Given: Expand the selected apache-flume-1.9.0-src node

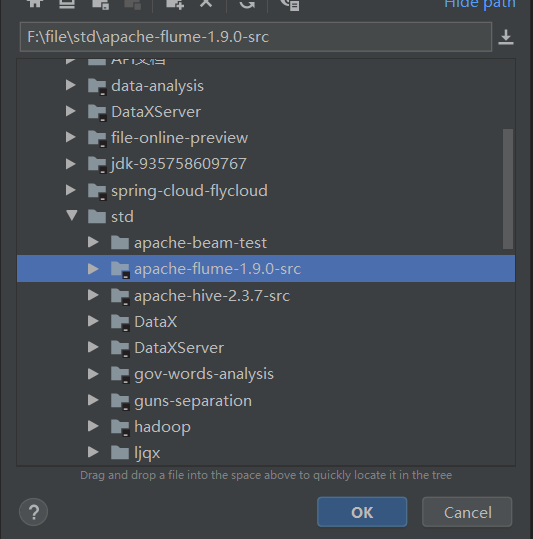Looking at the screenshot, I should [93, 268].
